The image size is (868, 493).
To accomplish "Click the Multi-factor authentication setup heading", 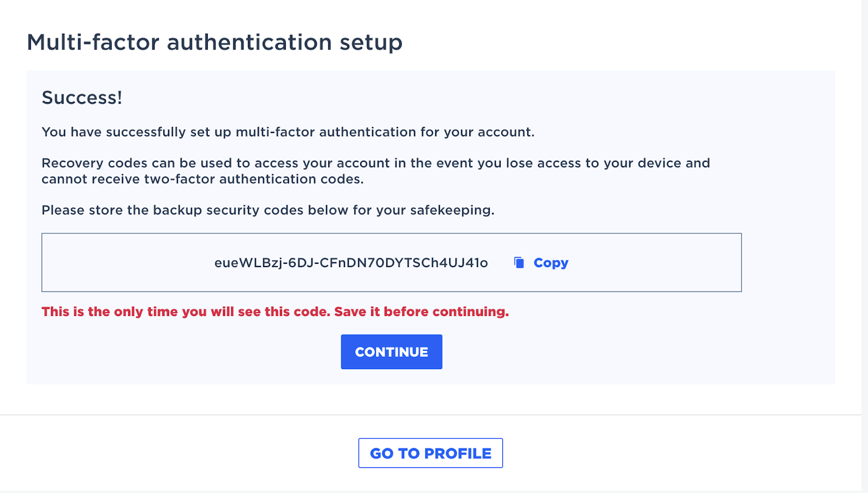I will click(x=215, y=42).
